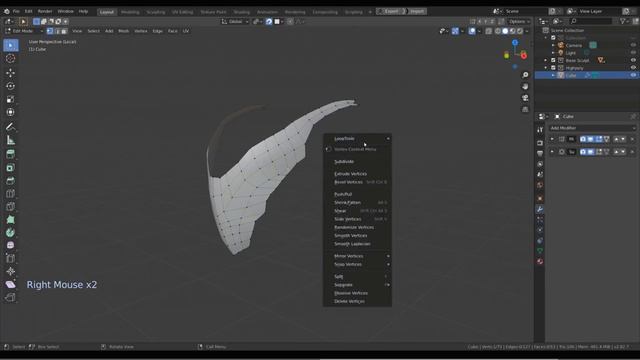This screenshot has width=640, height=360.
Task: Remove the first modifier with its X
Action: [x=632, y=139]
